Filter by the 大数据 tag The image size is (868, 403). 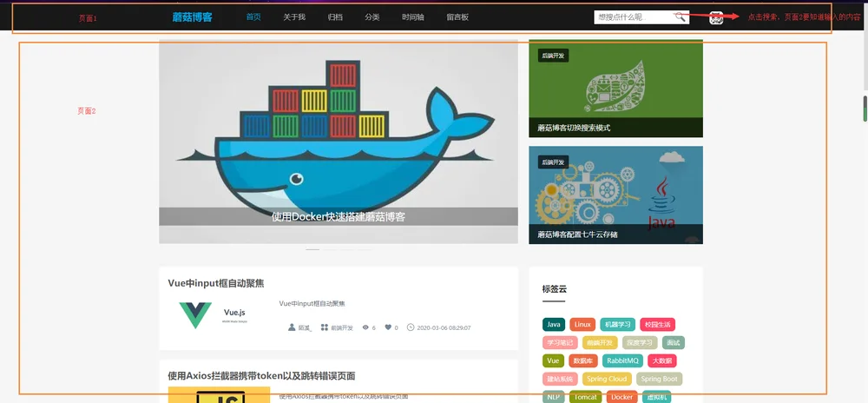(662, 361)
